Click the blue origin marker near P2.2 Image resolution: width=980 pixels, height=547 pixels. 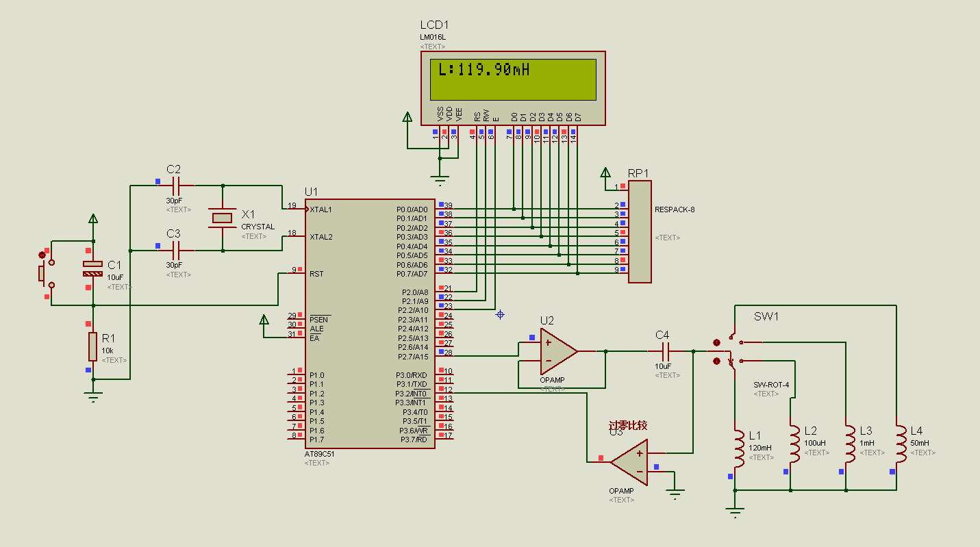[x=500, y=314]
